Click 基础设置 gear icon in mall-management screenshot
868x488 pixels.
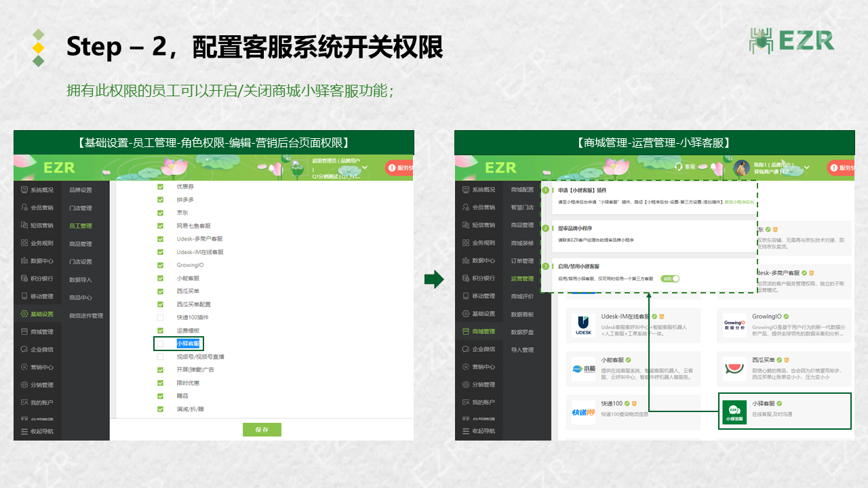(465, 314)
